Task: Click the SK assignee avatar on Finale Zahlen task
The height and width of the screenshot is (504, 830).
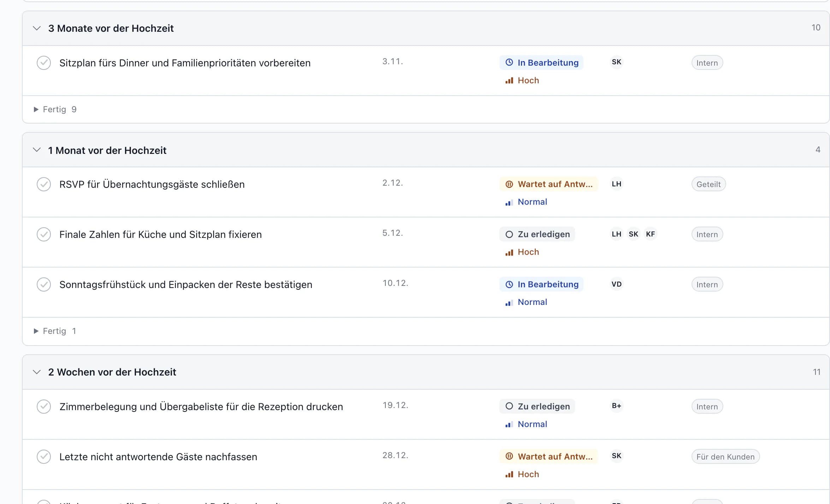Action: click(633, 234)
